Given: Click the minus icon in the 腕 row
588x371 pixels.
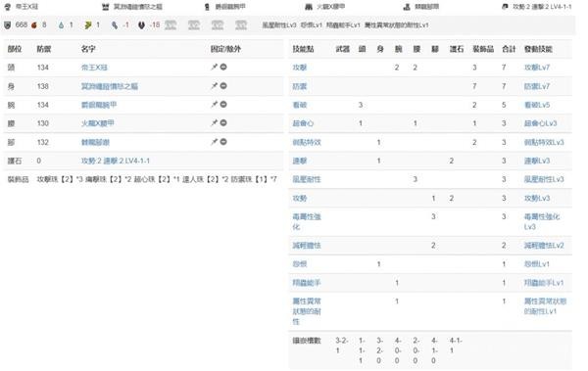Looking at the screenshot, I should pos(223,104).
